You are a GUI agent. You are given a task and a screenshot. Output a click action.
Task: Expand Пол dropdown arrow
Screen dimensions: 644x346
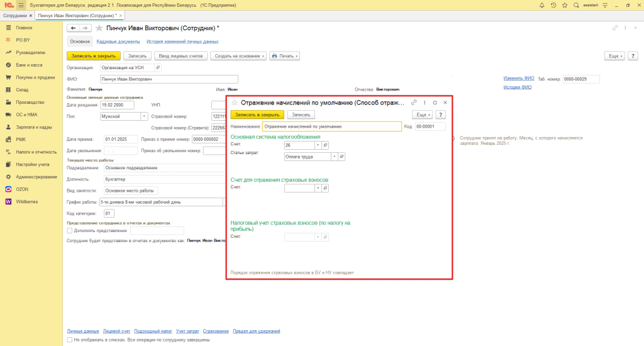(144, 116)
